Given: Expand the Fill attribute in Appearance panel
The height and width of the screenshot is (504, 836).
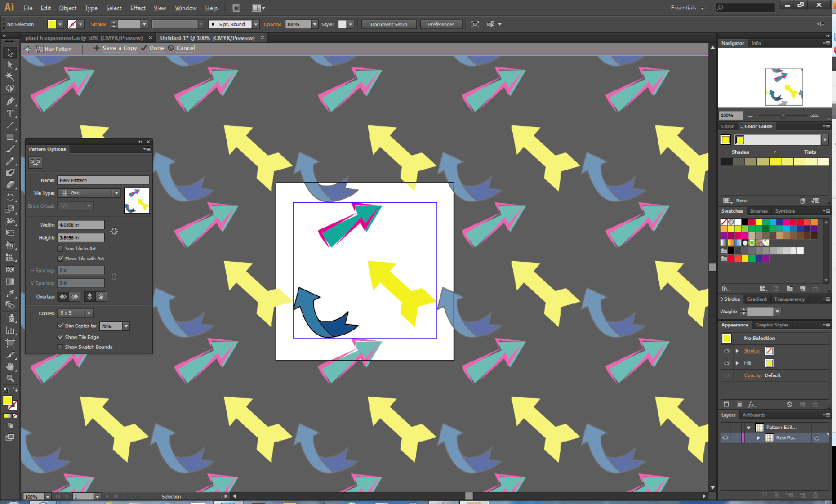Looking at the screenshot, I should coord(737,363).
